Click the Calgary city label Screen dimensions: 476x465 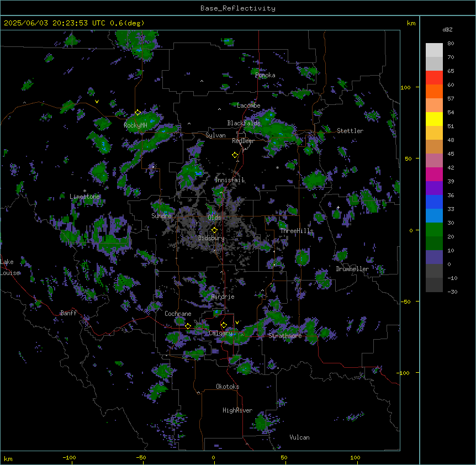point(220,333)
